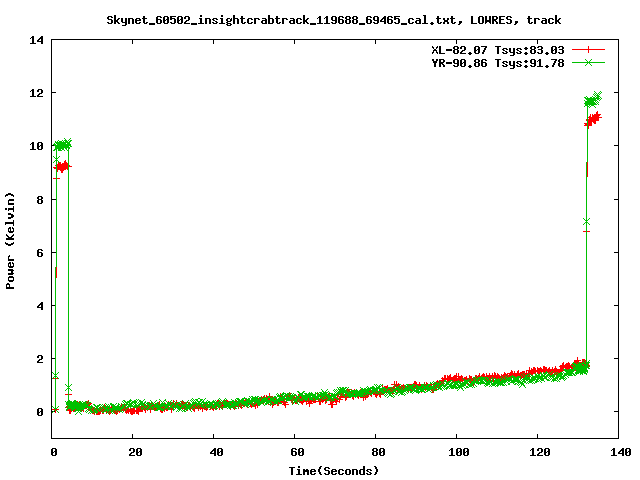This screenshot has width=640, height=480.
Task: Click the y-axis tick label 12
Action: 36,93
